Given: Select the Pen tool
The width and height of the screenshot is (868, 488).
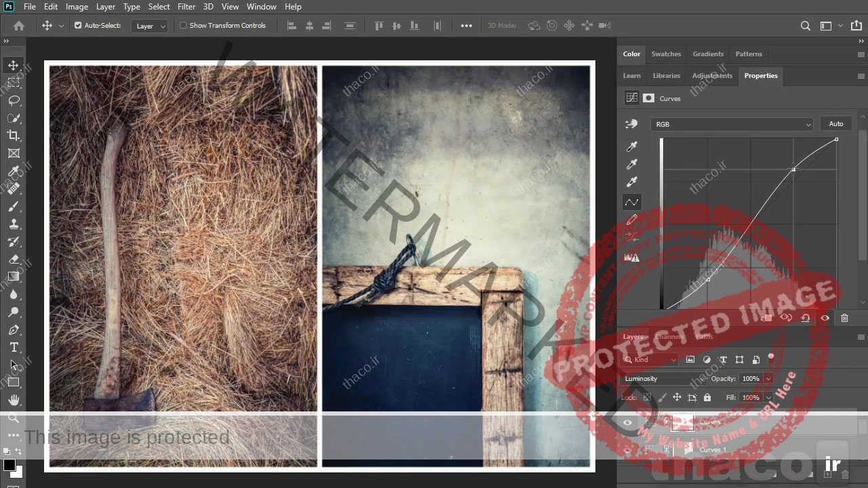Looking at the screenshot, I should pyautogui.click(x=14, y=329).
